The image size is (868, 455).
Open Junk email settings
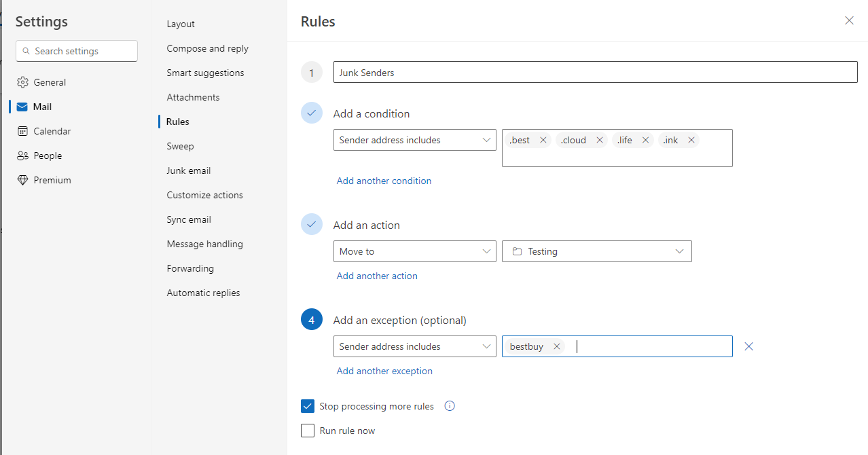[x=189, y=170]
